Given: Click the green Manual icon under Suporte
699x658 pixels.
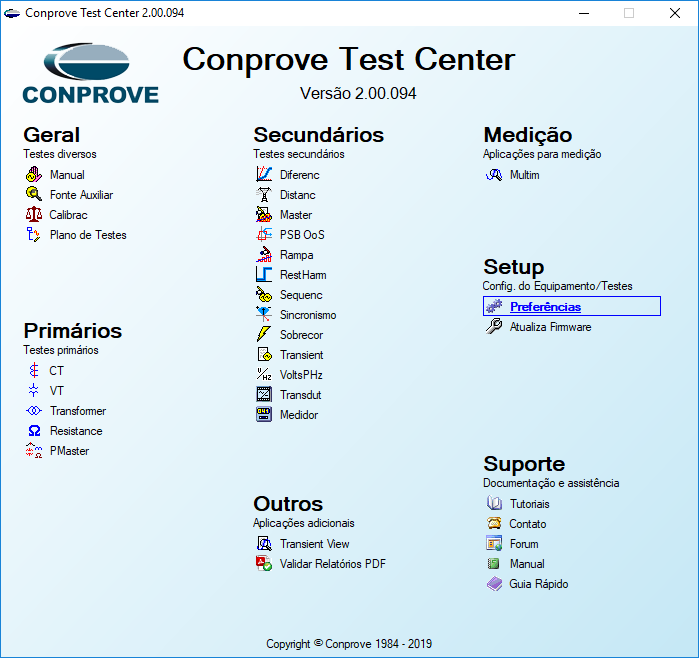Looking at the screenshot, I should [x=493, y=563].
